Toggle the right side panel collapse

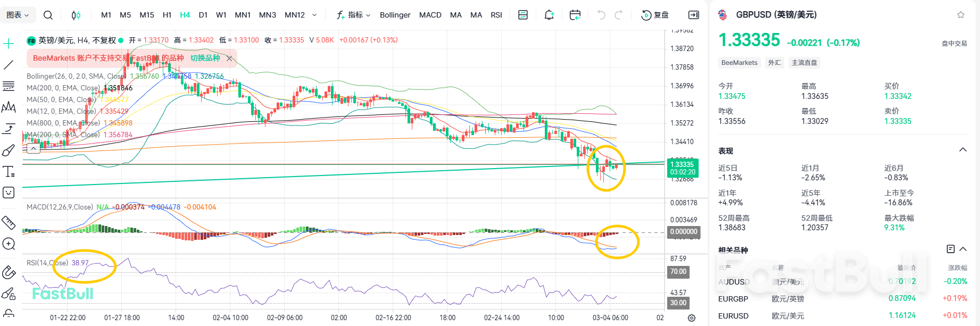(x=694, y=15)
